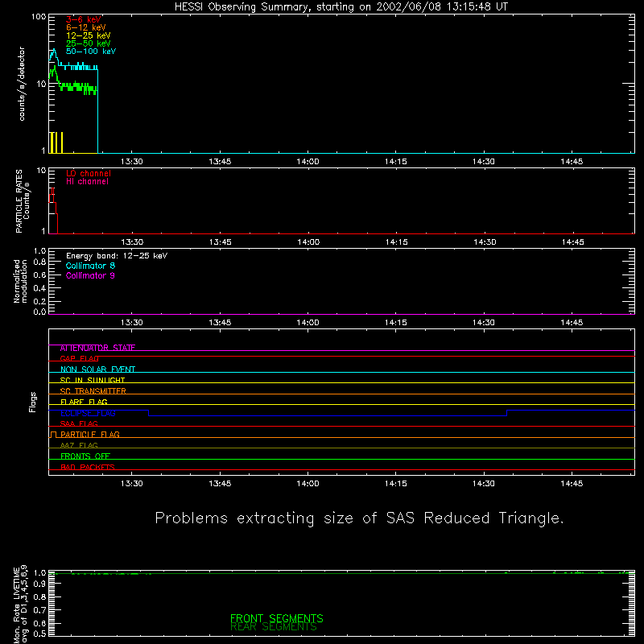Click the 14:45 tick label under Flags panel
The width and height of the screenshot is (644, 644).
[x=572, y=484]
